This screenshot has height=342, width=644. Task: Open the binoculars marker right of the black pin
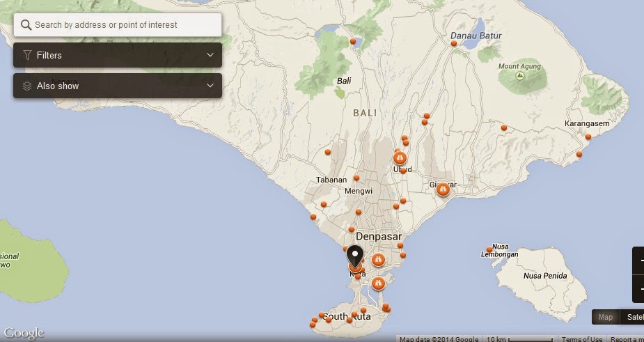point(378,260)
